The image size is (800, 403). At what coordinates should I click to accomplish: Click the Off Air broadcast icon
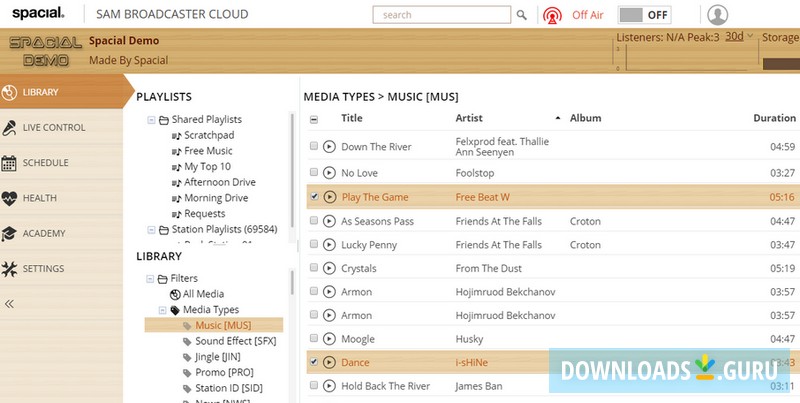(552, 16)
